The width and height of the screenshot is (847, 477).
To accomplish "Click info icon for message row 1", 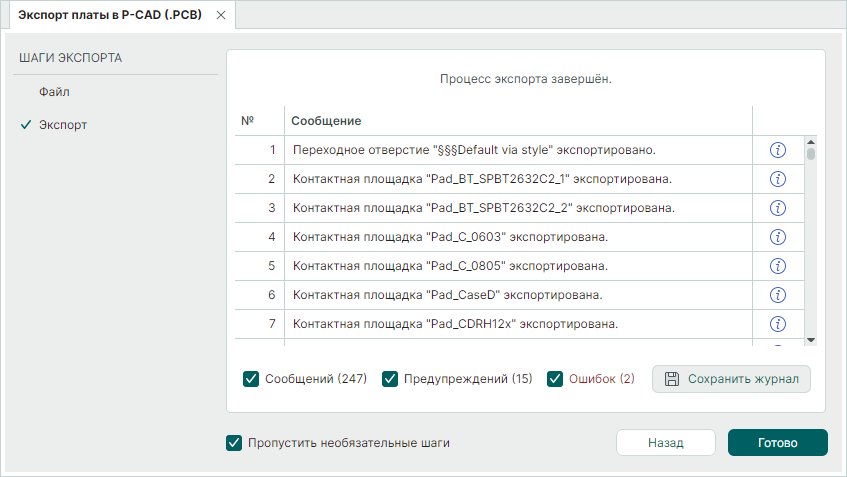I will 778,150.
